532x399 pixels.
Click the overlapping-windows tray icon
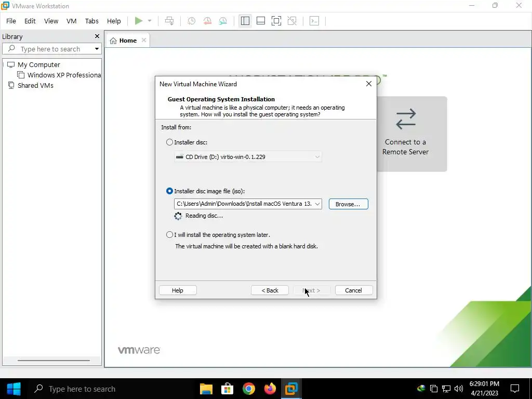434,389
